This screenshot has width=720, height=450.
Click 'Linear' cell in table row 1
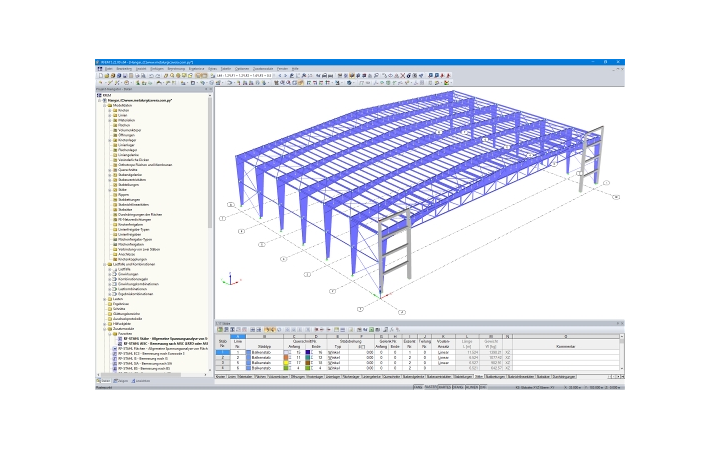443,352
